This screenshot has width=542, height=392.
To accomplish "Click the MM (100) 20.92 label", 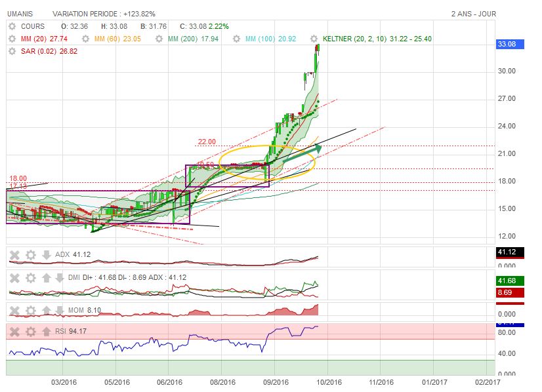I will pos(270,39).
